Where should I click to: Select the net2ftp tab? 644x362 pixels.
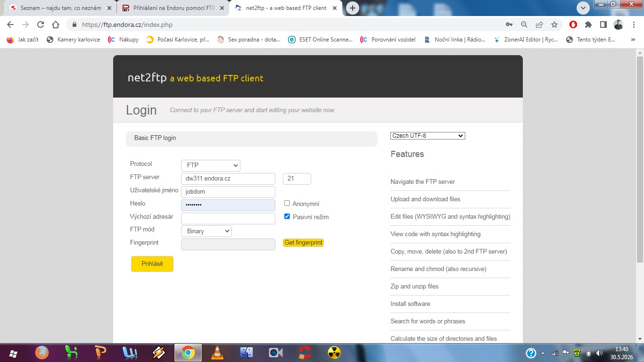(x=286, y=8)
